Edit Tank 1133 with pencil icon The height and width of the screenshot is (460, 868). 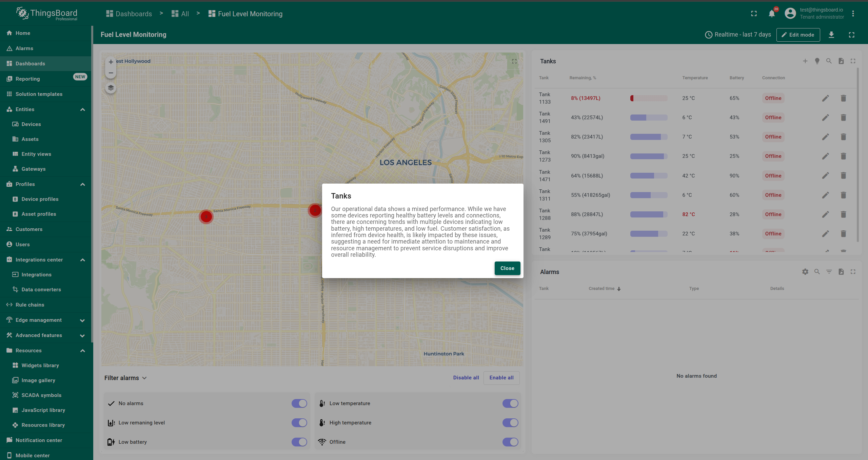tap(826, 98)
